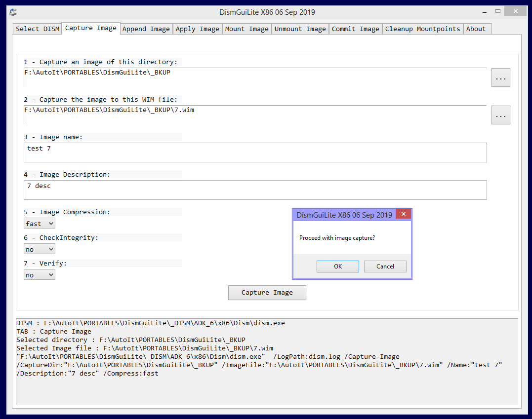
Task: Switch to the Unmount Image tab
Action: coord(300,29)
